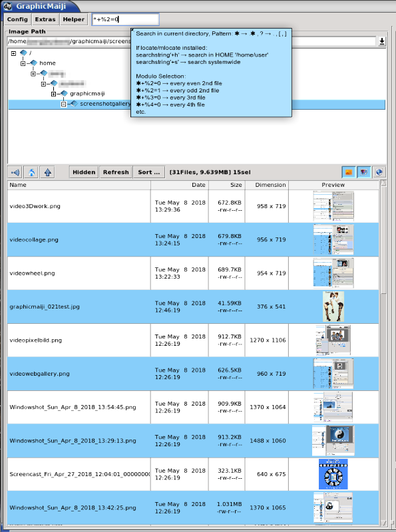Click the download arrow beside path field

(x=382, y=41)
